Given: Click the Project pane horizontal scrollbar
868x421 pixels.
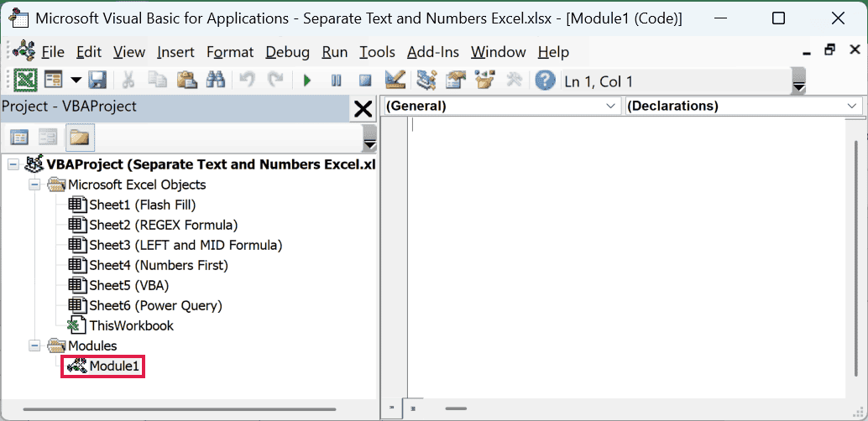Looking at the screenshot, I should tap(180, 409).
